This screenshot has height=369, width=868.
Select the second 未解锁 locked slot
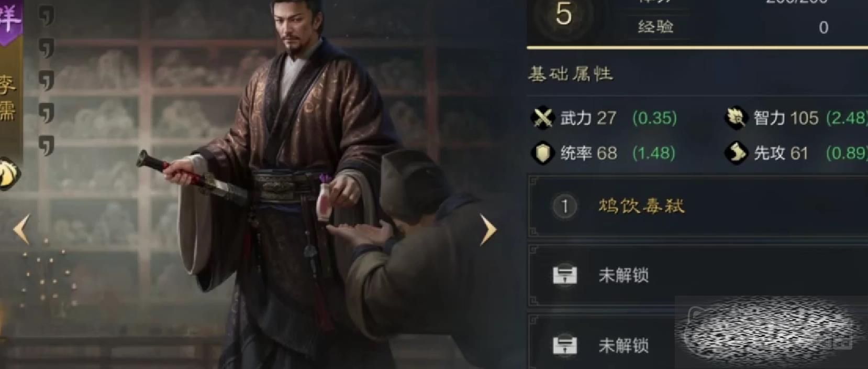[602, 343]
